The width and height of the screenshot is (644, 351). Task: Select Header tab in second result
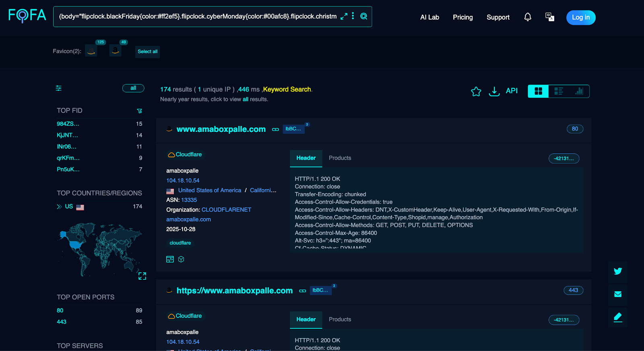[306, 320]
